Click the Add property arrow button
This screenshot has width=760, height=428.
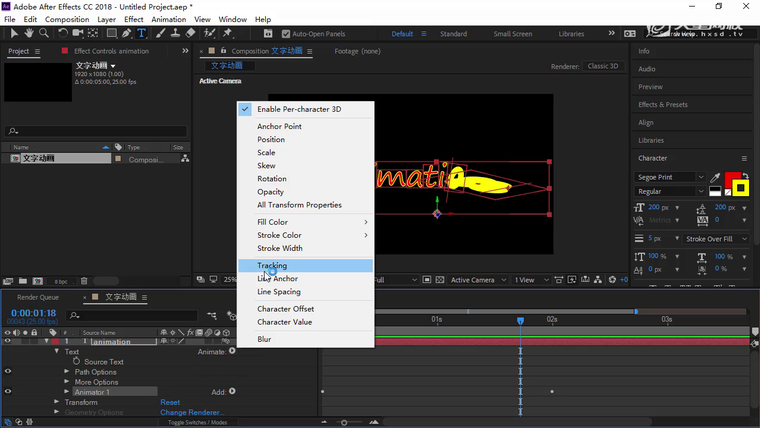tap(232, 391)
